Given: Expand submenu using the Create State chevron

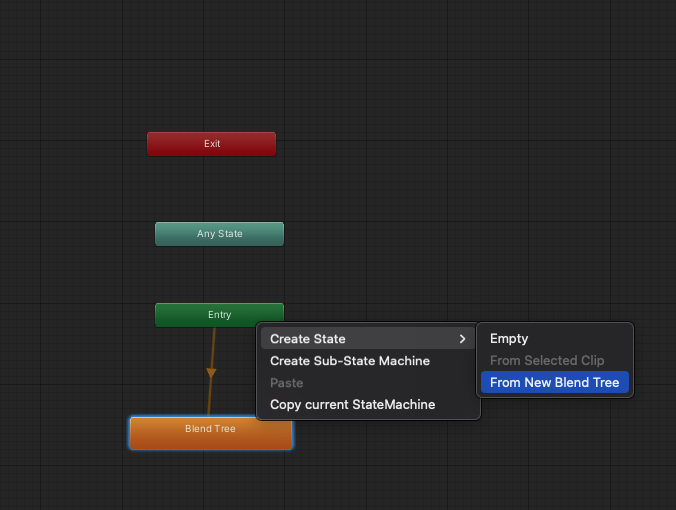Looking at the screenshot, I should click(x=462, y=339).
